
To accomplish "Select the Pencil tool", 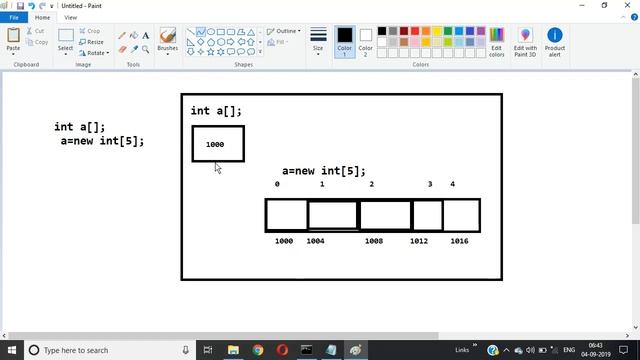I will pos(122,36).
